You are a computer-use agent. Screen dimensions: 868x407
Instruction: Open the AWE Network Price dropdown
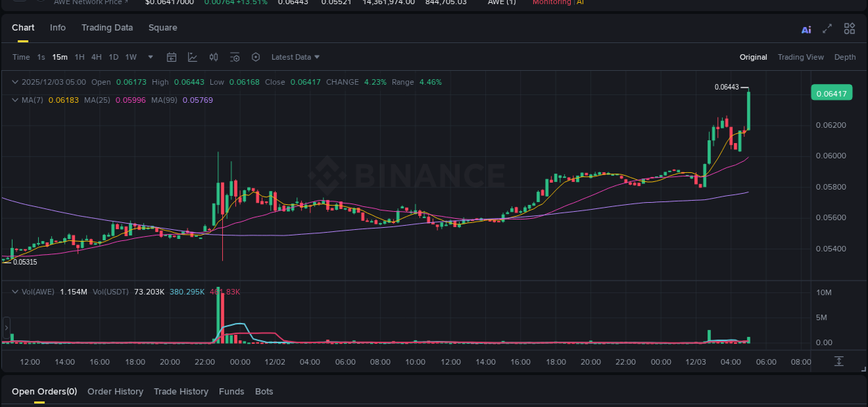pyautogui.click(x=91, y=3)
